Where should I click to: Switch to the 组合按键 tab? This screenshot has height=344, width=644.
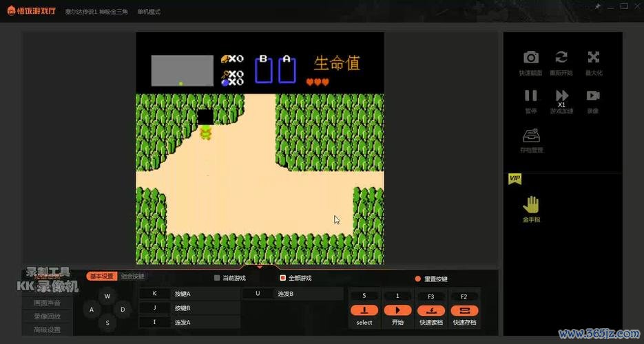[x=132, y=277]
